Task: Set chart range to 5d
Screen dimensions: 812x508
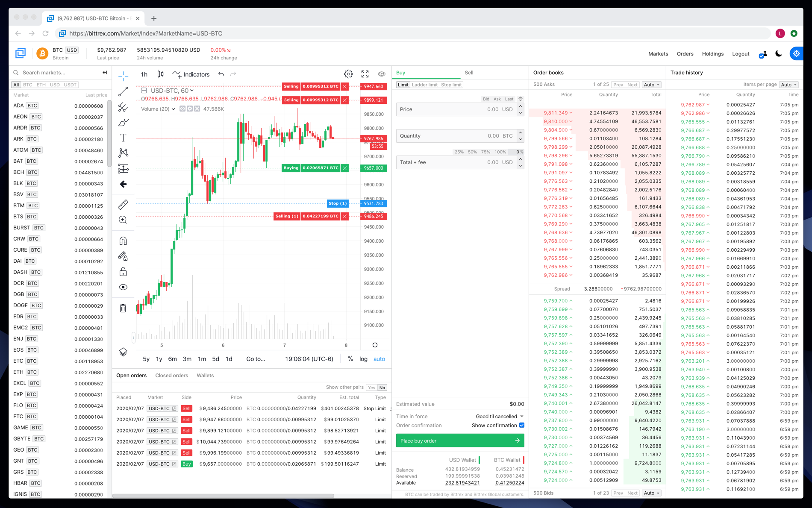Action: click(215, 359)
